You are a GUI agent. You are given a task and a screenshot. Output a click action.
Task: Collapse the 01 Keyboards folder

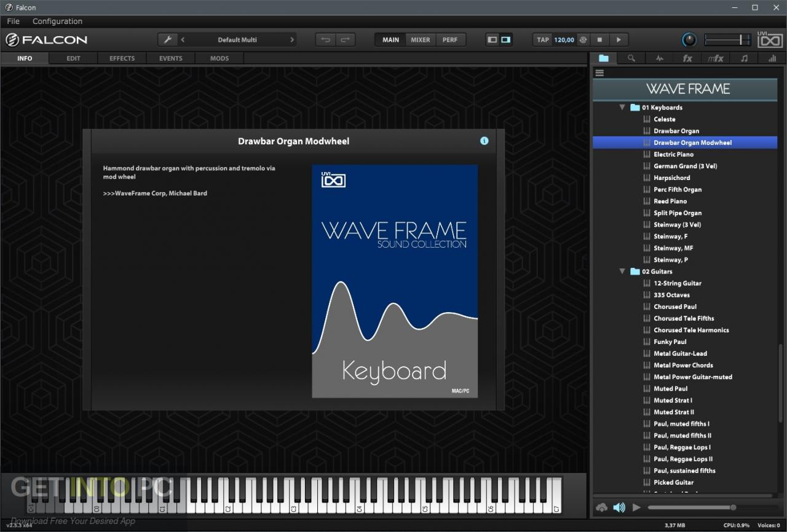click(x=622, y=108)
